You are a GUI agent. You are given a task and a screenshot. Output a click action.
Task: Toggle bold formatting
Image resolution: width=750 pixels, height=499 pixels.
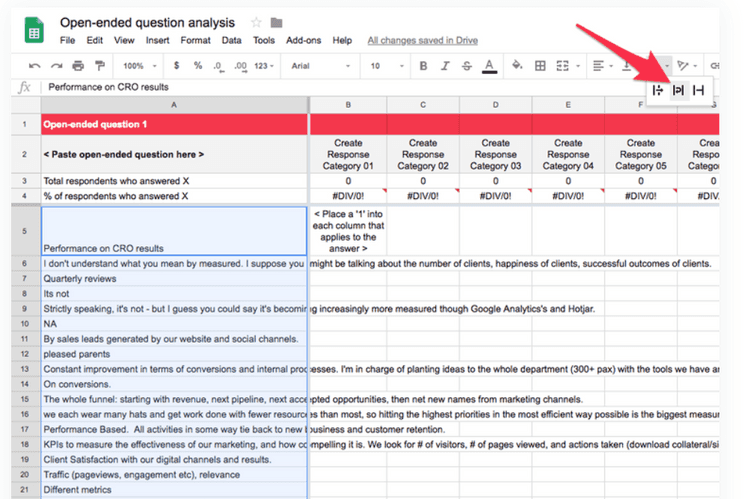423,66
